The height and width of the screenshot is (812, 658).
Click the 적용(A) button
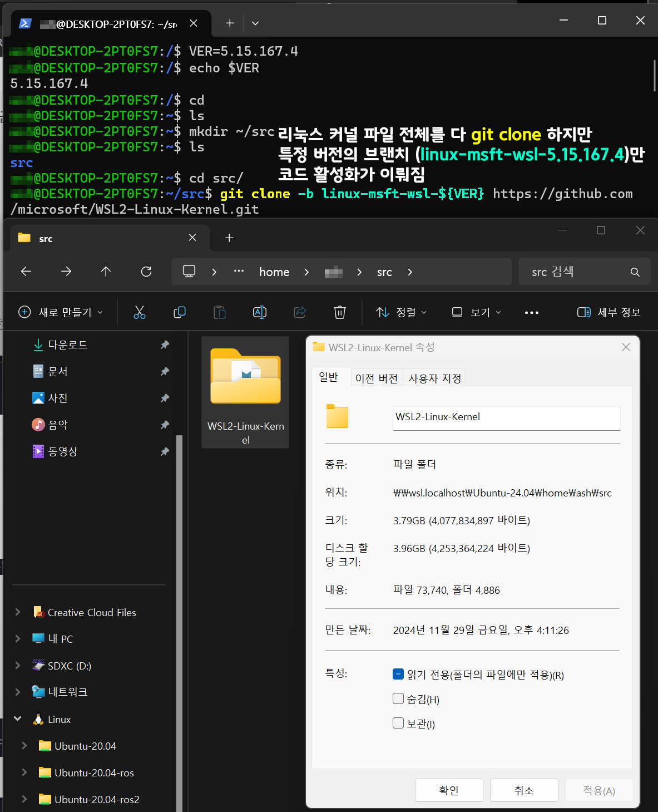point(599,790)
